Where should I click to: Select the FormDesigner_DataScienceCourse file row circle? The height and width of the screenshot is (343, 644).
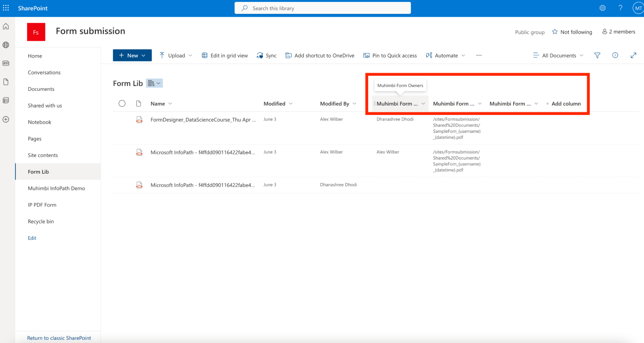pyautogui.click(x=122, y=119)
